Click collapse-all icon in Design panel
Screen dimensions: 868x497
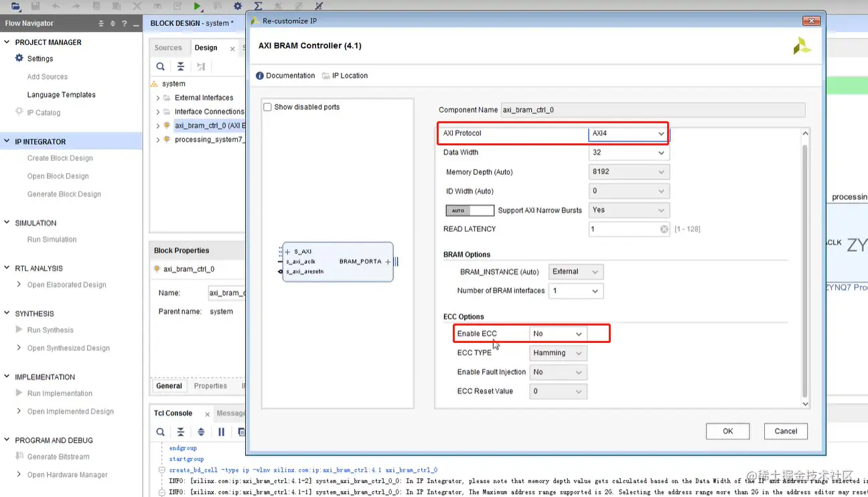(181, 66)
